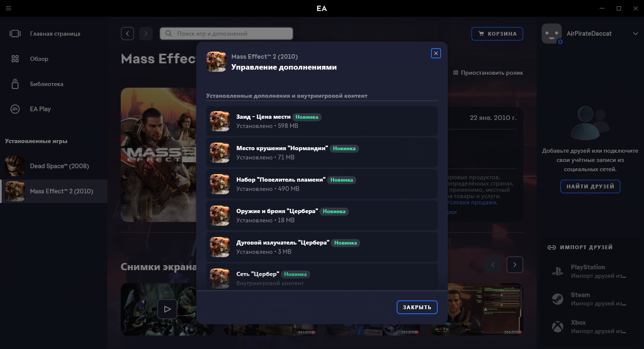Screen dimensions: 644x349
Task: Open the Библиотека icon in sidebar
Action: click(15, 84)
